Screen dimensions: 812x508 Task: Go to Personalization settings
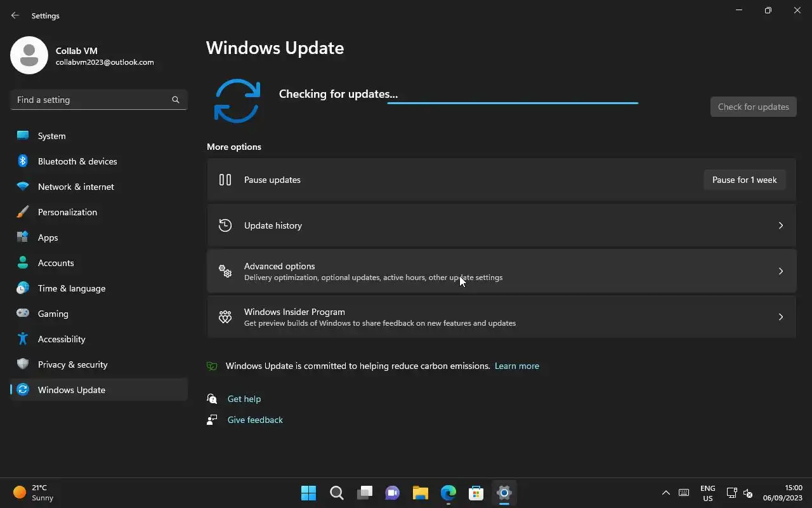(99, 212)
